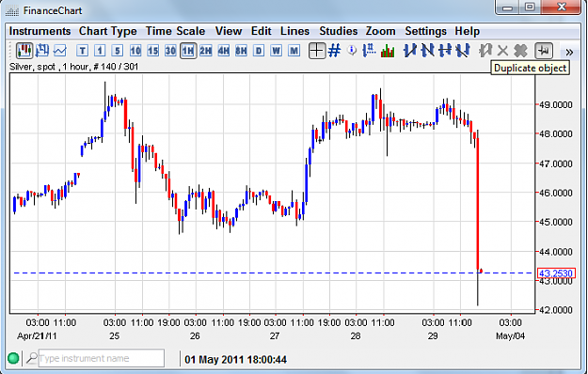
Task: Switch to 15 minute time scale
Action: pyautogui.click(x=152, y=50)
